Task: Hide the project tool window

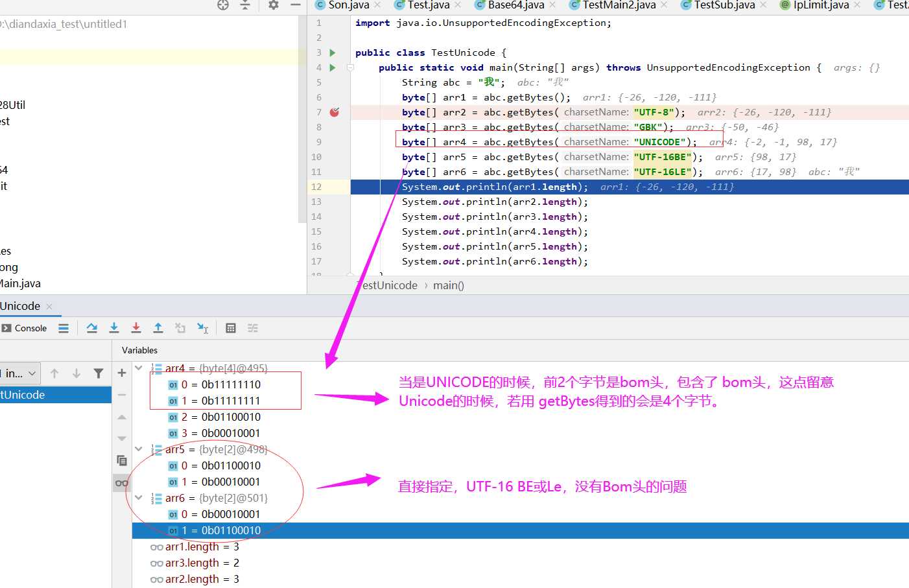Action: pyautogui.click(x=296, y=5)
